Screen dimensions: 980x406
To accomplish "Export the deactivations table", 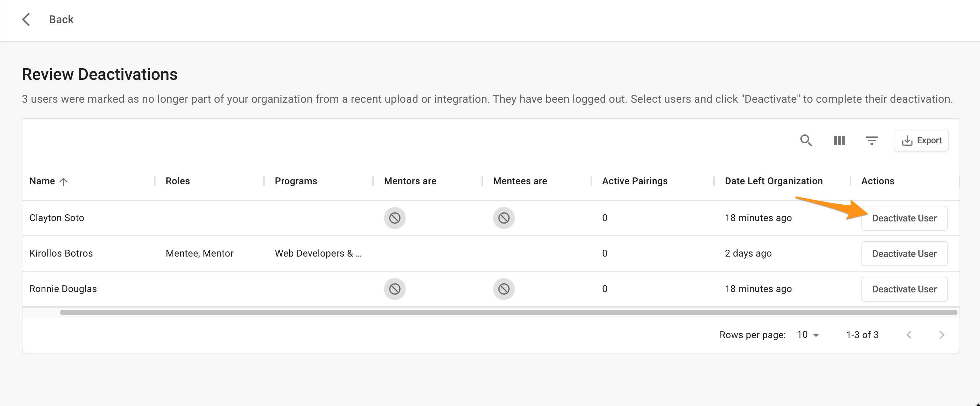I will [921, 141].
